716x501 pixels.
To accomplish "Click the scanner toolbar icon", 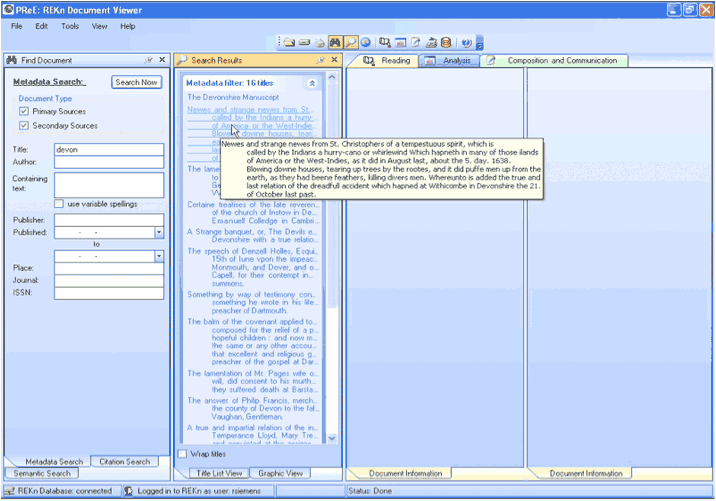I will [305, 42].
